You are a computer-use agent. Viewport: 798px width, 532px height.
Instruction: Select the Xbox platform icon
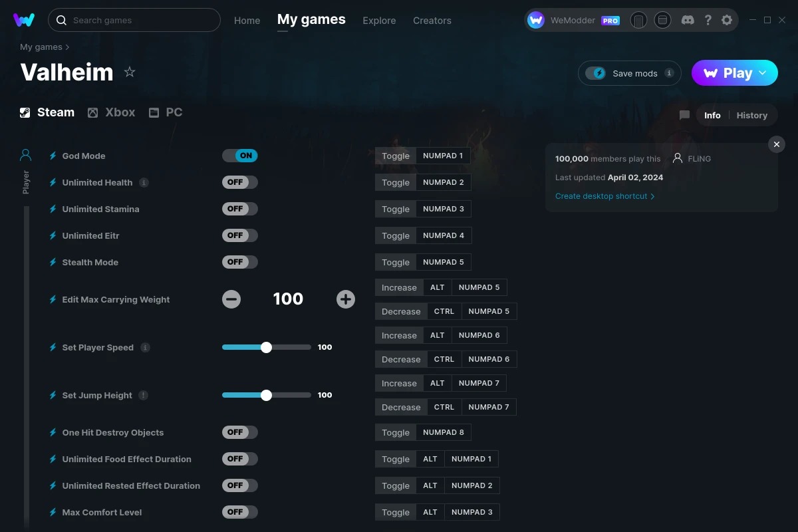click(93, 112)
